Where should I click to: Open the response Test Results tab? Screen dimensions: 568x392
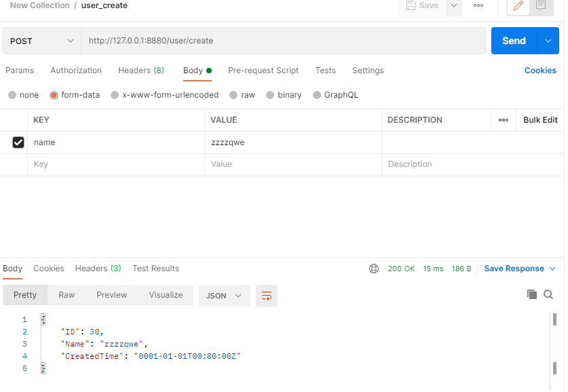[155, 269]
